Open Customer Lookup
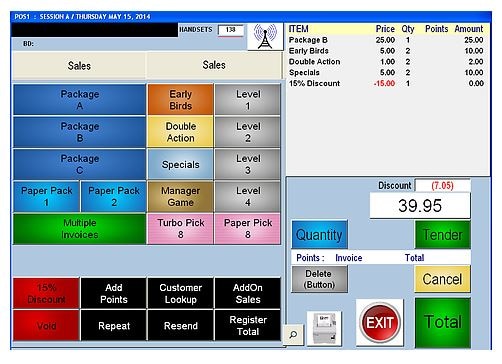The image size is (502, 364). tap(180, 293)
